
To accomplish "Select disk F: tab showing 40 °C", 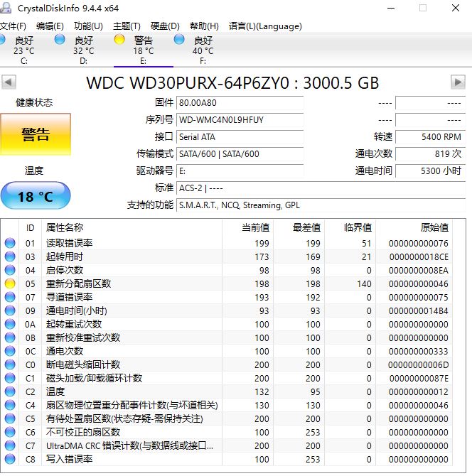I will tap(203, 50).
